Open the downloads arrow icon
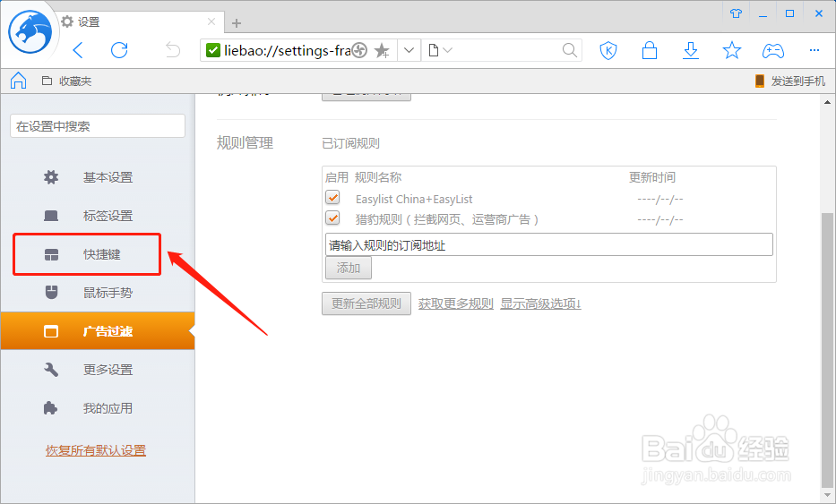This screenshot has height=504, width=836. pyautogui.click(x=691, y=51)
